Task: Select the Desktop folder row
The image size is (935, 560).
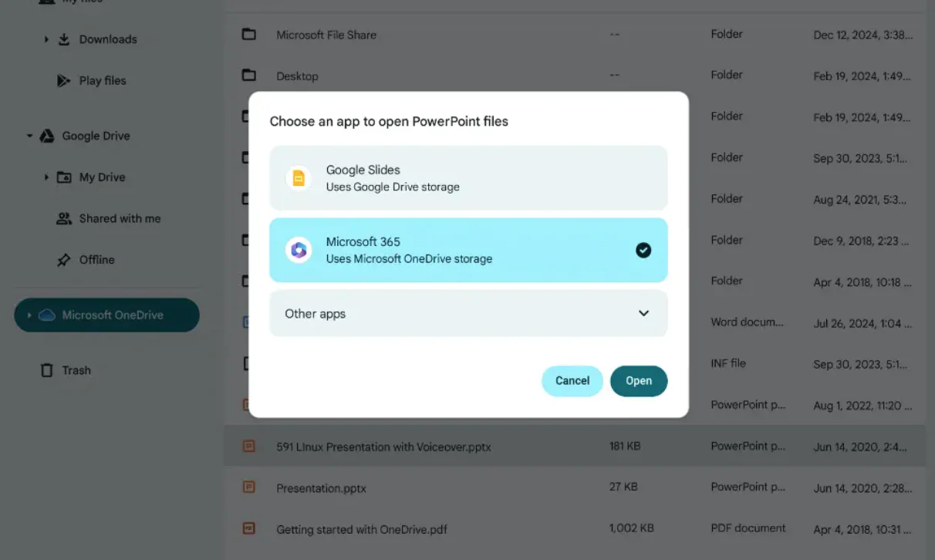Action: pos(575,76)
